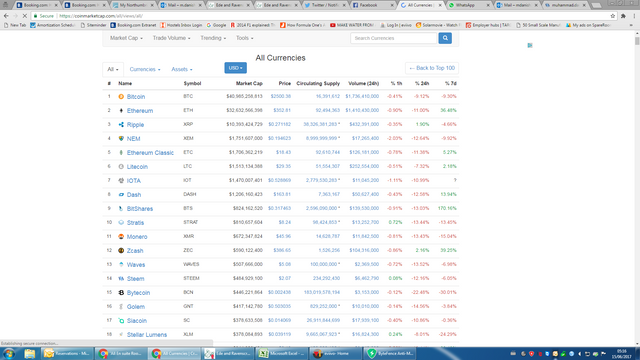Click the blue search magnifier button

(445, 38)
